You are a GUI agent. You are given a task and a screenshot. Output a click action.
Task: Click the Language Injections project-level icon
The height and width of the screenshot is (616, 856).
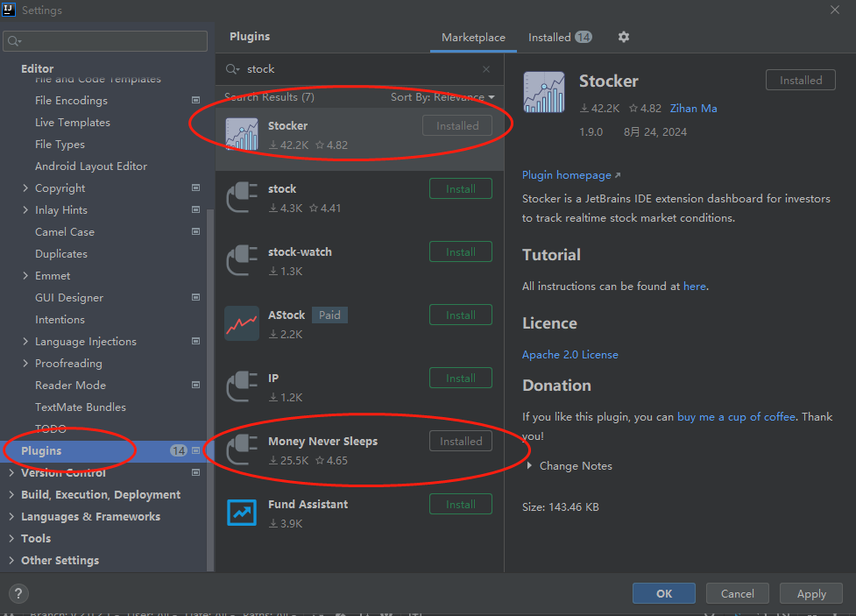point(195,341)
